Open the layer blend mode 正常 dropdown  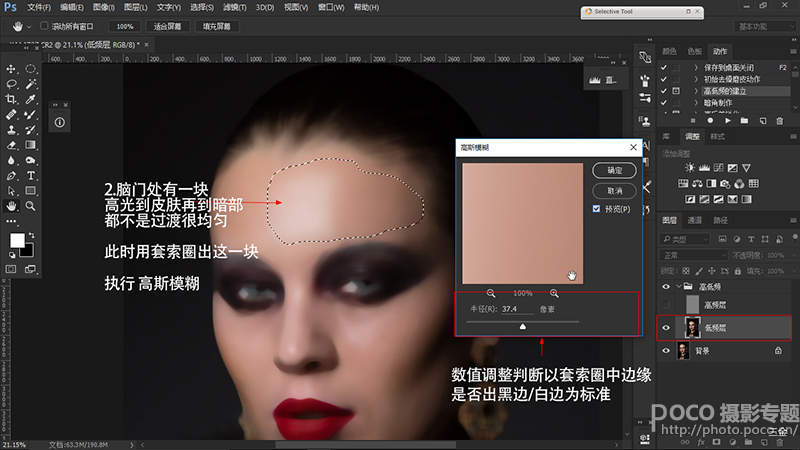click(695, 254)
